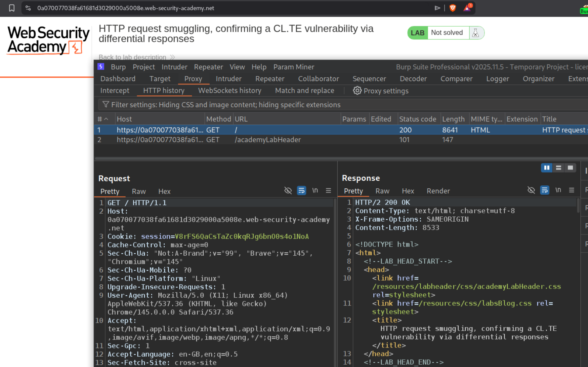
Task: Select the /academyLabHeader history row
Action: pyautogui.click(x=267, y=140)
